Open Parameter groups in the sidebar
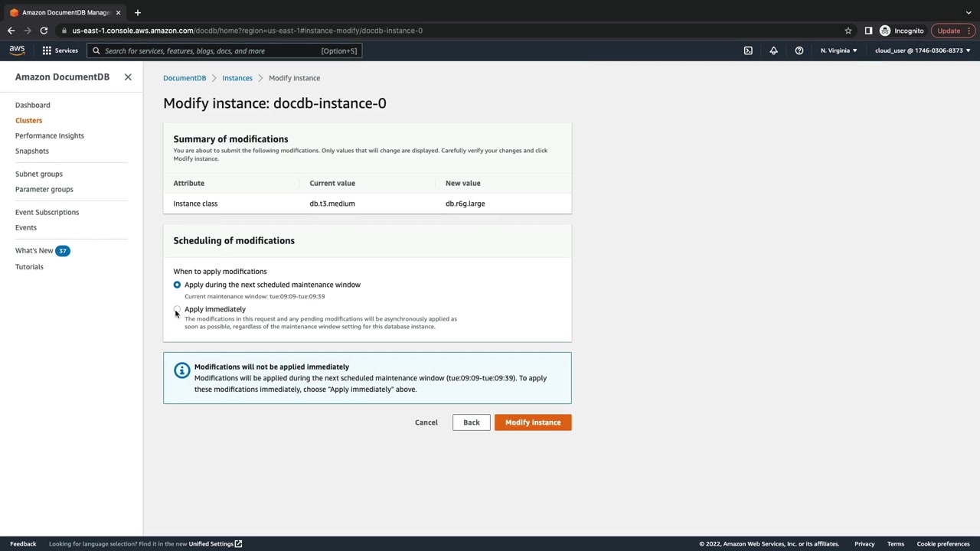The width and height of the screenshot is (980, 551). click(x=44, y=189)
